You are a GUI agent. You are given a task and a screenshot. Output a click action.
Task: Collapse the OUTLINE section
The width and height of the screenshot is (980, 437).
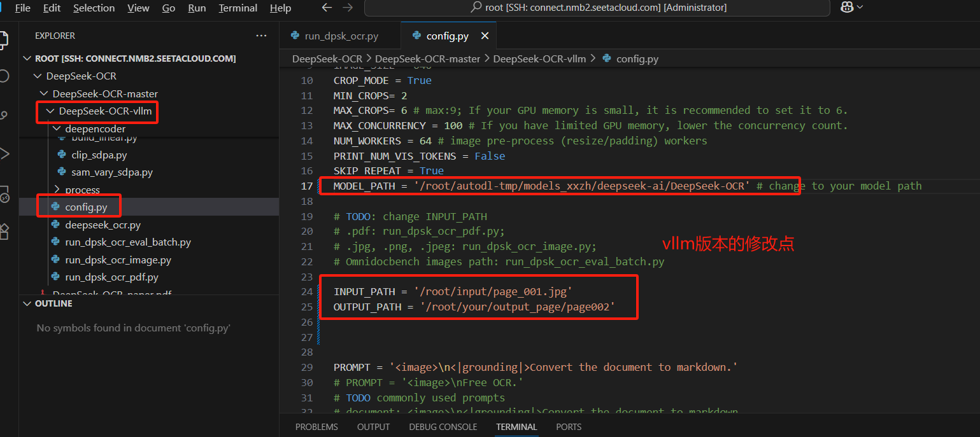[x=27, y=304]
